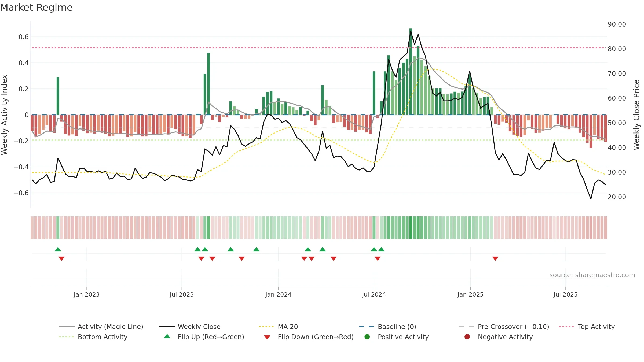This screenshot has height=362, width=644.
Task: Click the 20.00 price axis label
Action: coord(617,197)
